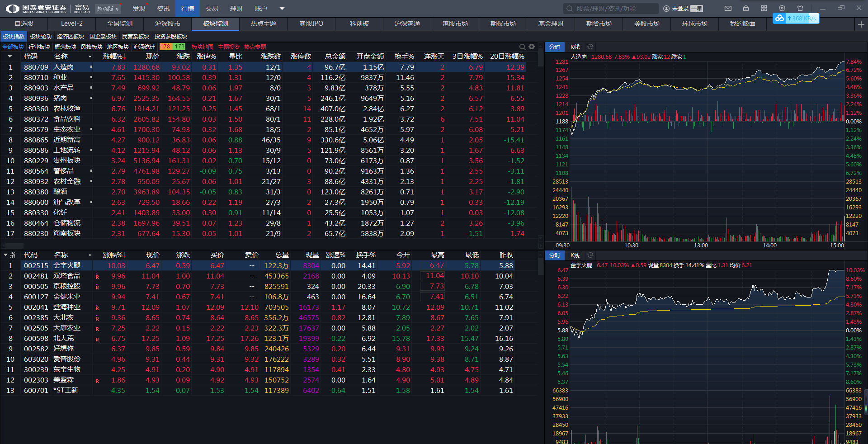
Task: Expand the top menu overflow arrow
Action: pyautogui.click(x=282, y=9)
